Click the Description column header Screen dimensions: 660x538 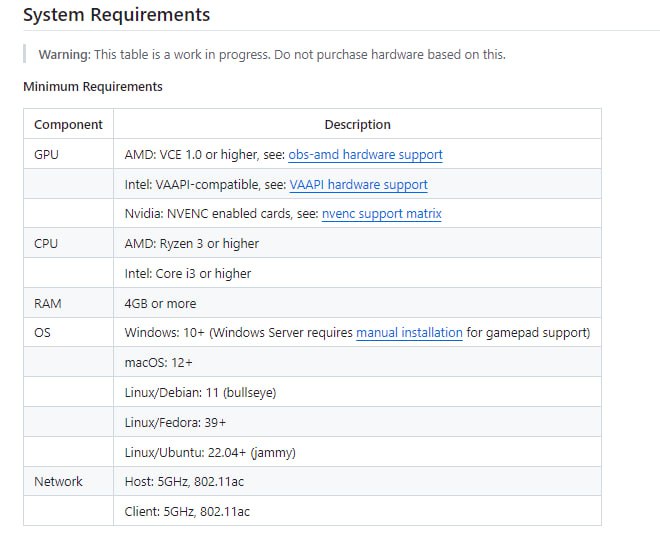[357, 125]
